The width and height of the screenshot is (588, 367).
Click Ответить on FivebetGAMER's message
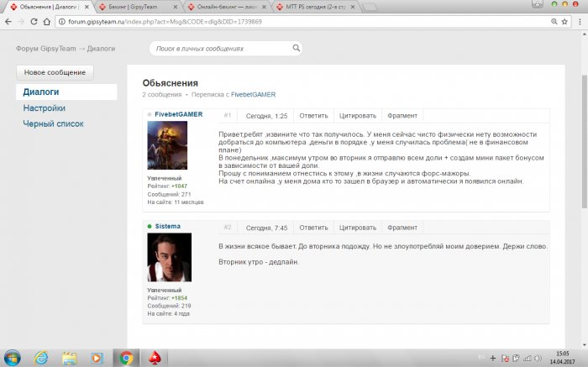tap(313, 116)
